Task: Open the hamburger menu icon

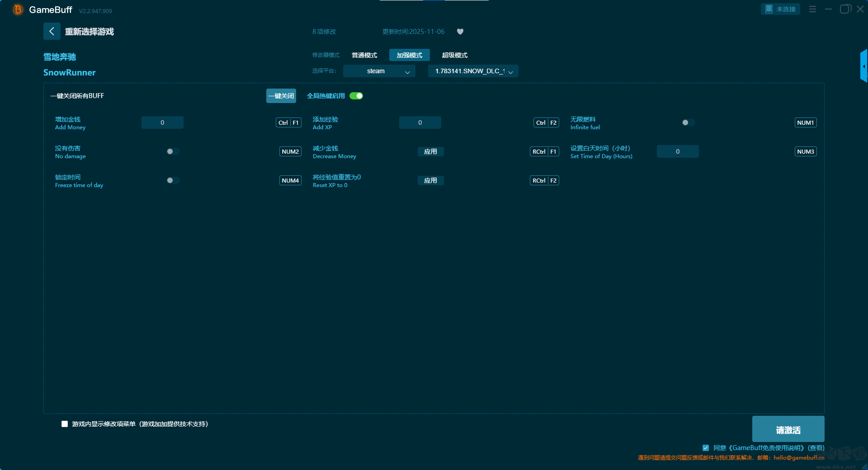Action: (812, 9)
